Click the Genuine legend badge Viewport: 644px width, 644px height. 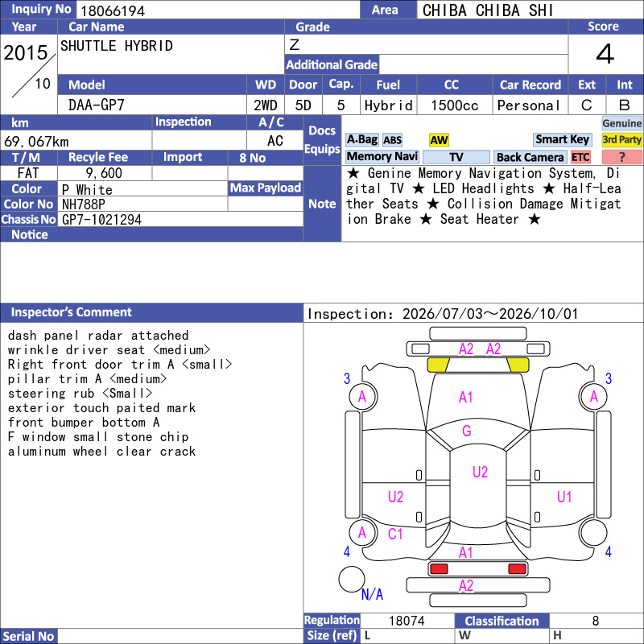(621, 123)
